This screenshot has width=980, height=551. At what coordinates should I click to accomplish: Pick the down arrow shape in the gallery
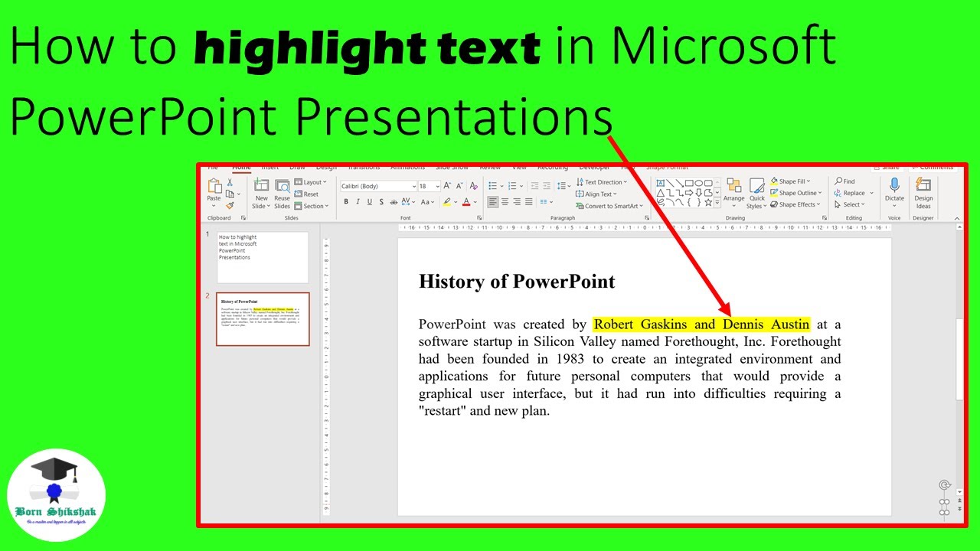[x=699, y=193]
